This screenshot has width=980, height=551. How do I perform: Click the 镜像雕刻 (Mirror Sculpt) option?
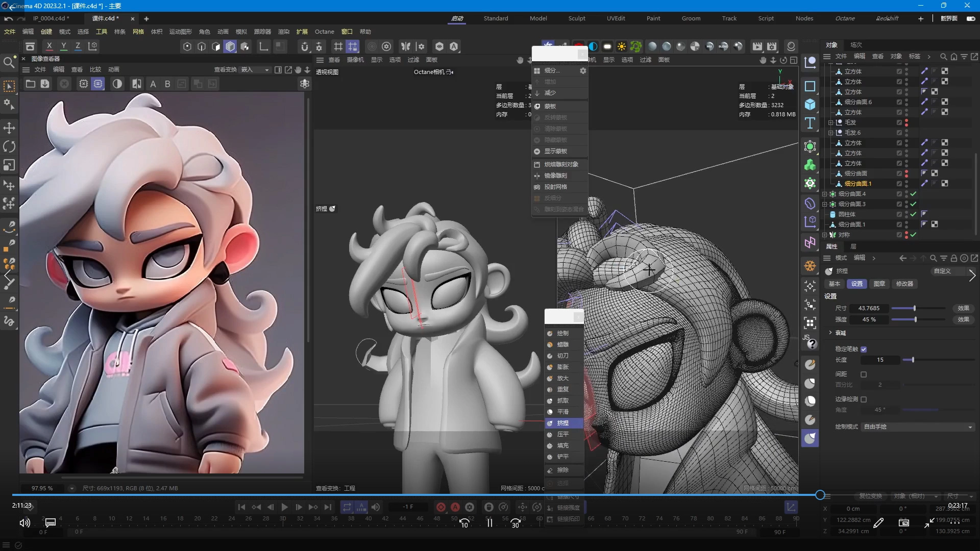(x=555, y=176)
